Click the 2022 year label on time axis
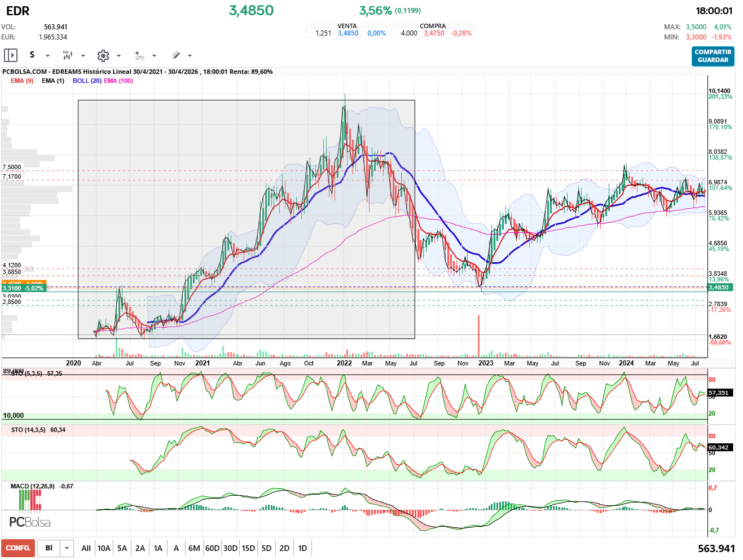The width and height of the screenshot is (743, 560). tap(344, 363)
